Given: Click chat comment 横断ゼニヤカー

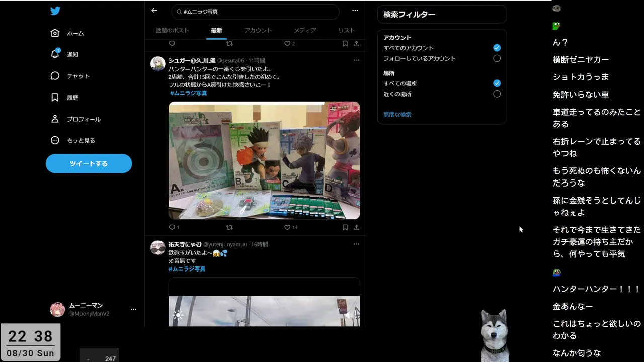Looking at the screenshot, I should [x=581, y=59].
